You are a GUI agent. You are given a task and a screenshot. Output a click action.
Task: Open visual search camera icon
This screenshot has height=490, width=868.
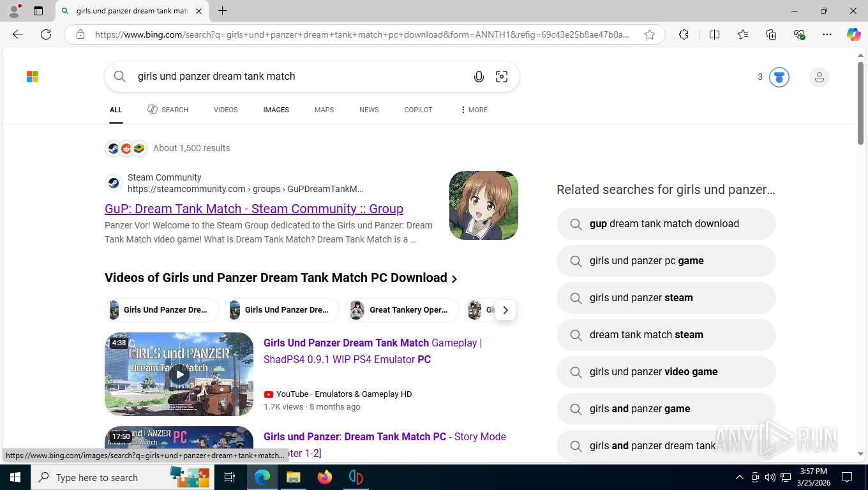pyautogui.click(x=502, y=77)
